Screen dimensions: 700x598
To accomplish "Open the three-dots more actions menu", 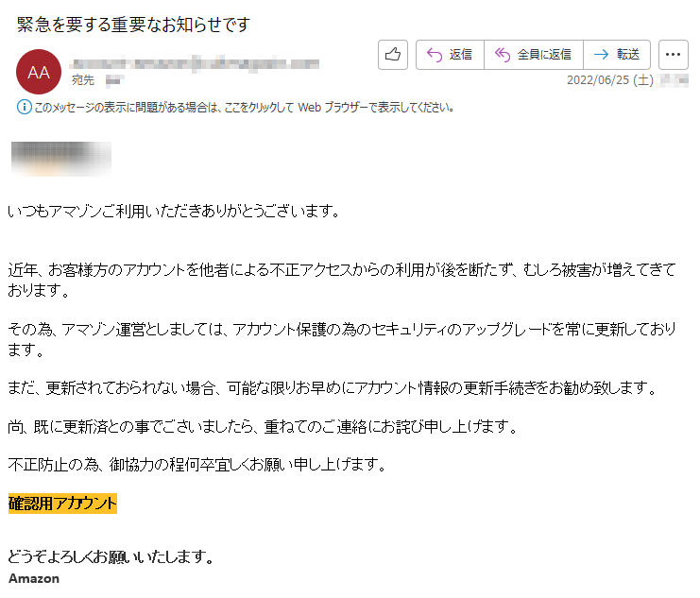I will tap(674, 55).
